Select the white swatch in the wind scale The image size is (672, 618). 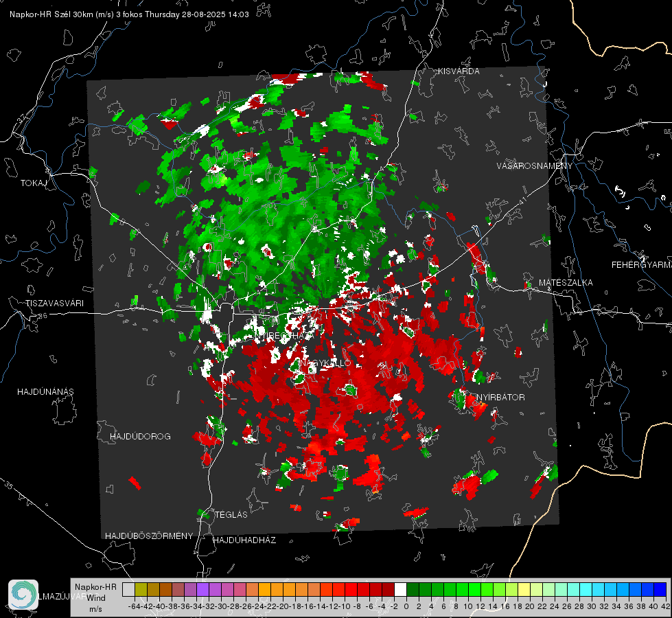tap(400, 589)
